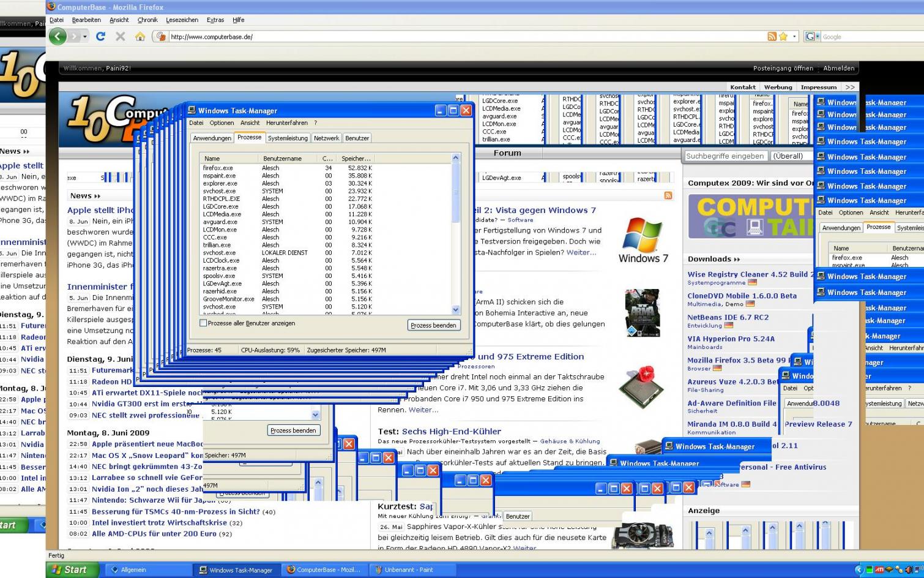Expand the URL bar history dropdown

[794, 37]
